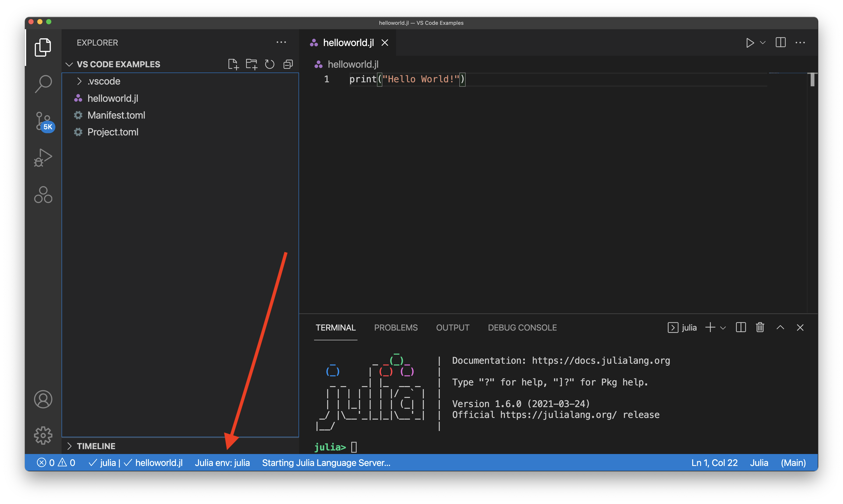Kill the active terminal with the trash icon

[x=760, y=327]
